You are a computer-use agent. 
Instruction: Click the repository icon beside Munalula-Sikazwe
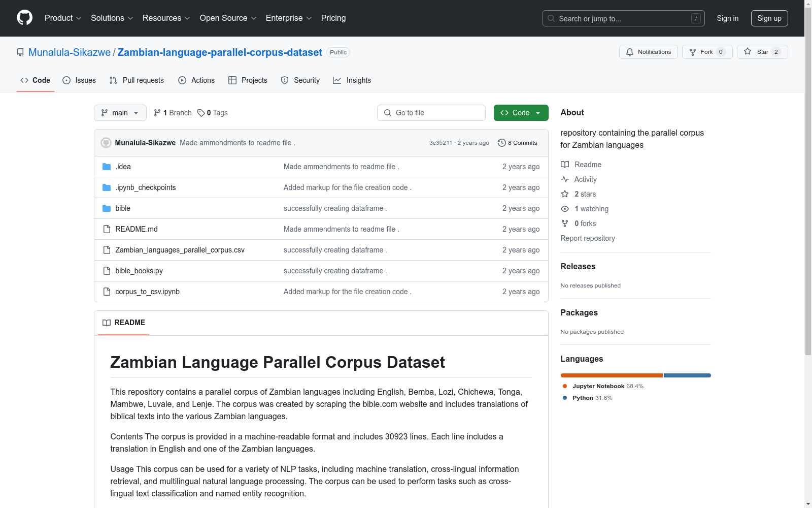tap(20, 52)
